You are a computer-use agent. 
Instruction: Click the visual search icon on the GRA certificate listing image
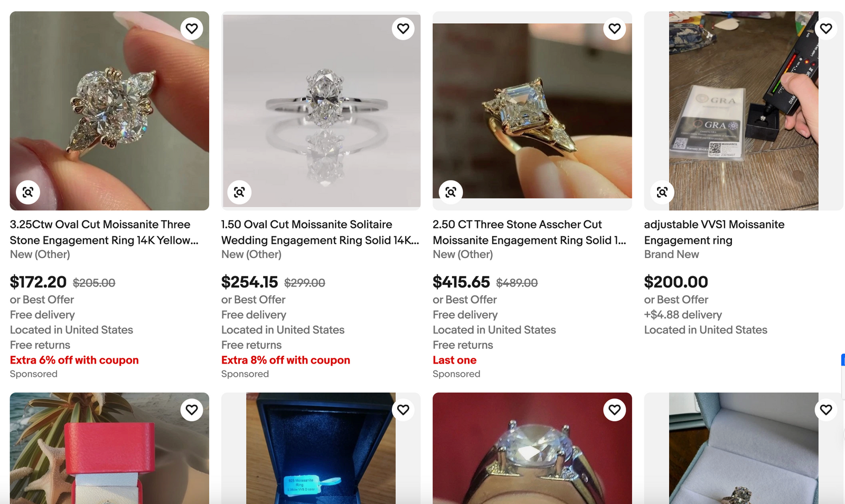662,192
